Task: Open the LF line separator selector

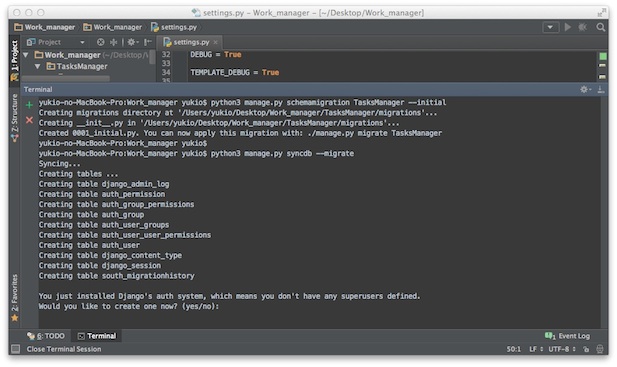Action: point(536,349)
